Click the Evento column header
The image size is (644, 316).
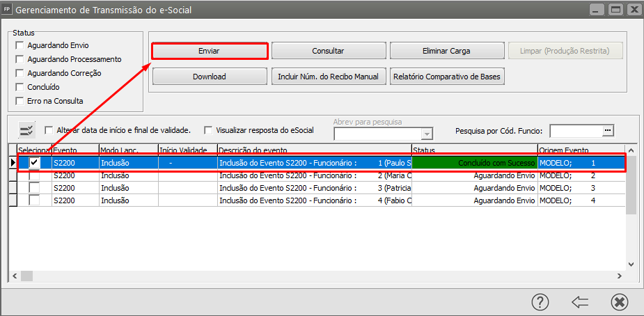(x=76, y=150)
